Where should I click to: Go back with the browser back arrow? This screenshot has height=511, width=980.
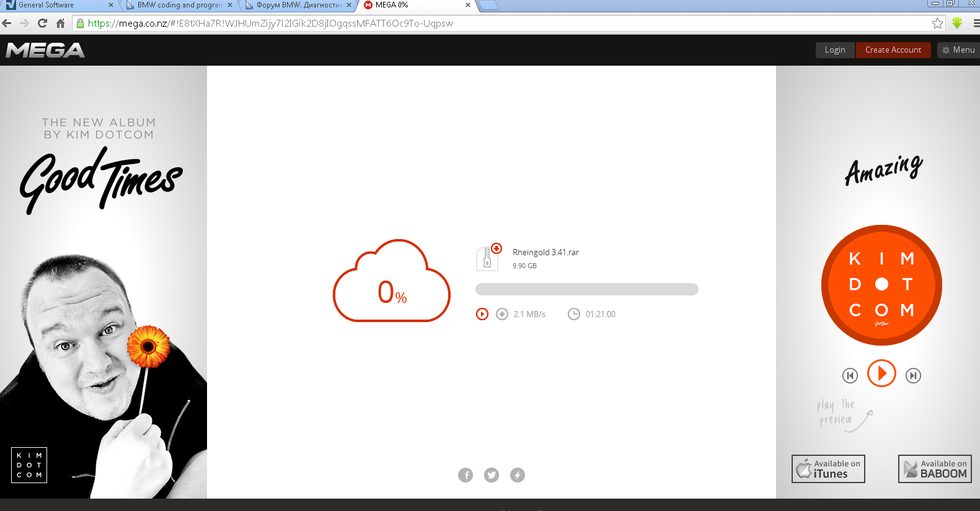[x=7, y=24]
